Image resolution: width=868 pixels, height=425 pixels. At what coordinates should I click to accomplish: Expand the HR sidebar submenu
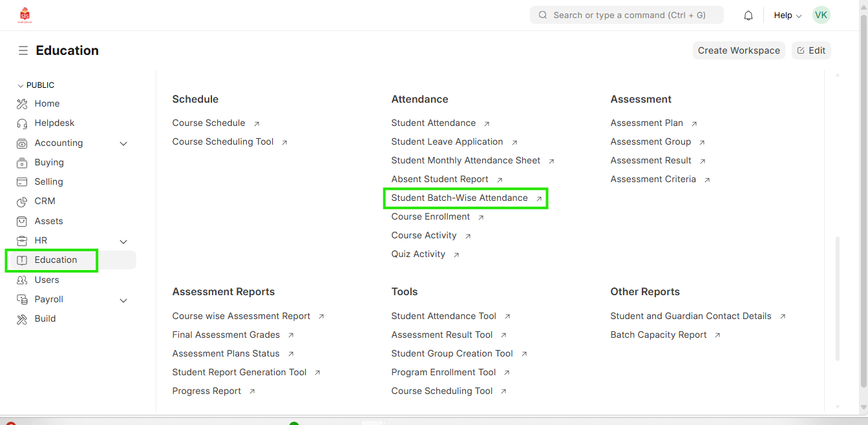coord(123,241)
